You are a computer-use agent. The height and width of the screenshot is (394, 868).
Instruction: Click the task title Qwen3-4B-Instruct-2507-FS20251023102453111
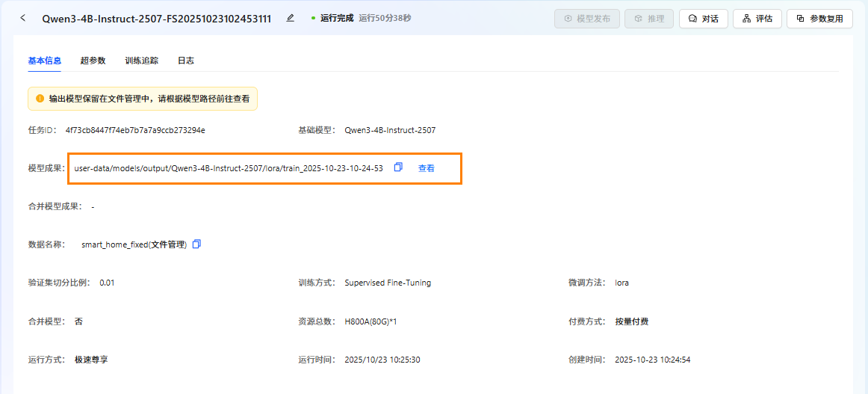coord(156,18)
